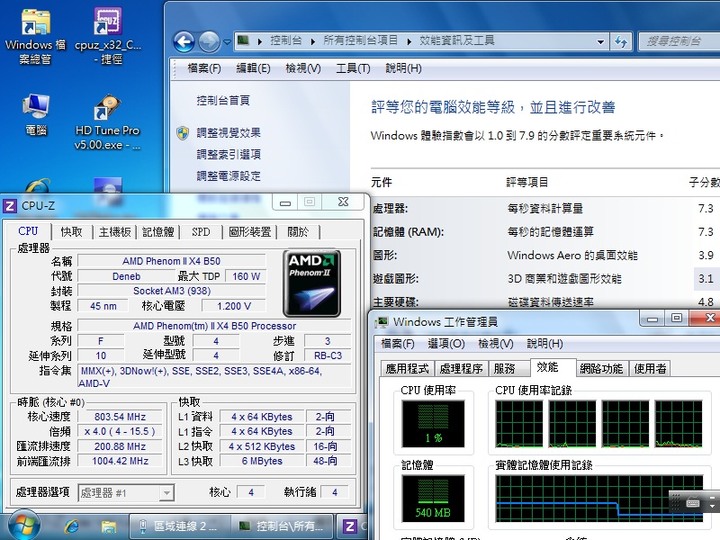Open 檔案(F) menu in Task Manager
Viewport: 720px width, 540px height.
pyautogui.click(x=398, y=343)
